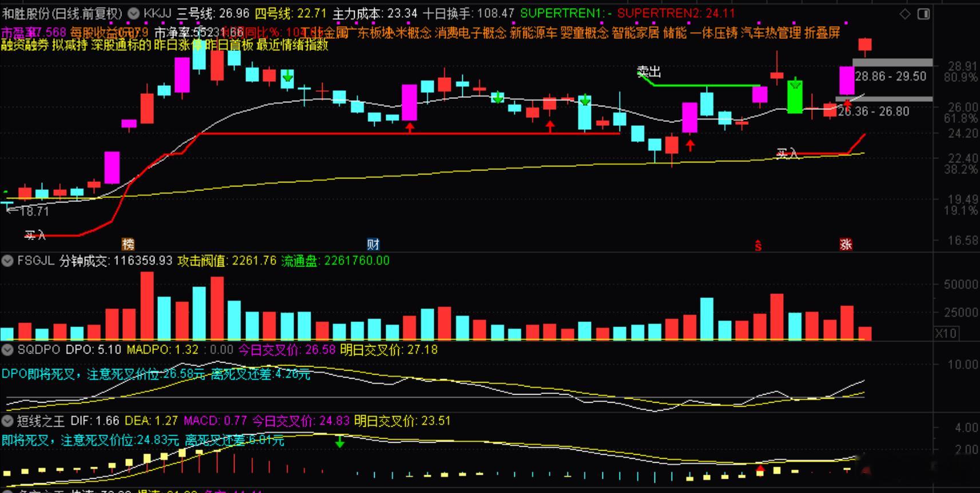
Task: Click the red up arrow beside 26.36 - 26.80
Action: pos(847,105)
